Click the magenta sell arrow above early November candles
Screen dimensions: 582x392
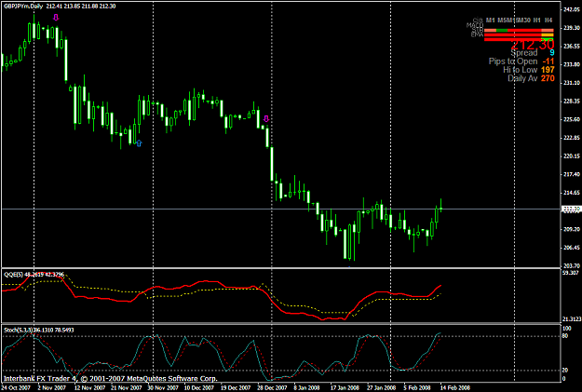[56, 18]
